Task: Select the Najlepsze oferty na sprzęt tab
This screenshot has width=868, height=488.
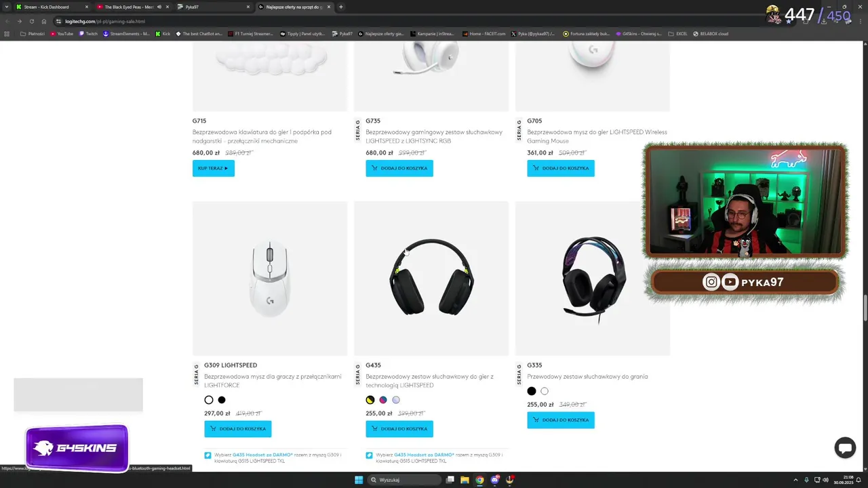Action: pyautogui.click(x=294, y=7)
